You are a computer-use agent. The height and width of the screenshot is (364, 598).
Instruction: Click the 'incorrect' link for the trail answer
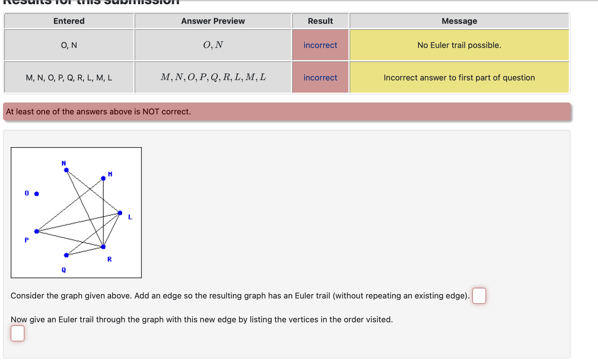(x=320, y=78)
